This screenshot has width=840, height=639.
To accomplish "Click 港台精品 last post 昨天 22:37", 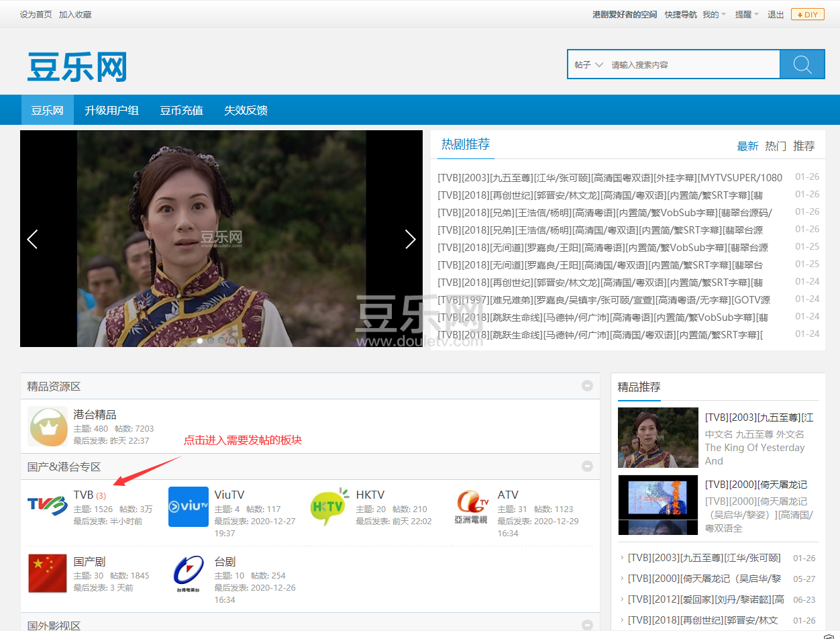I will point(129,440).
